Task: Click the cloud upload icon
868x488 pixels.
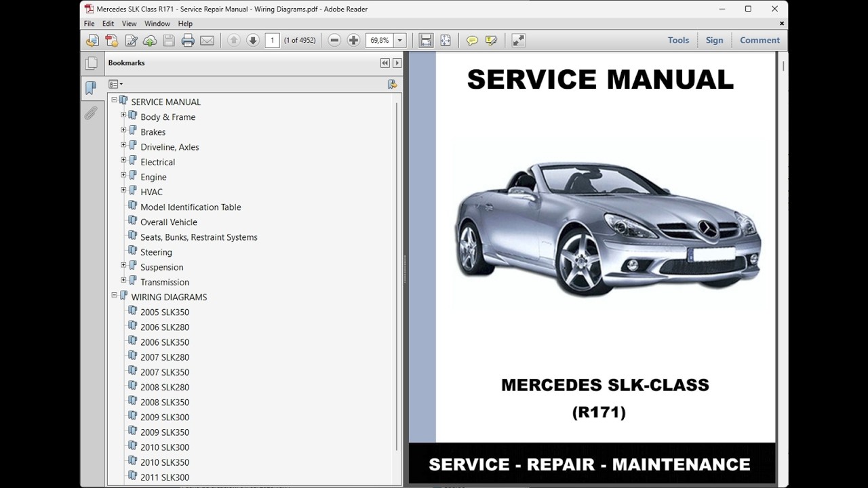Action: (x=150, y=41)
